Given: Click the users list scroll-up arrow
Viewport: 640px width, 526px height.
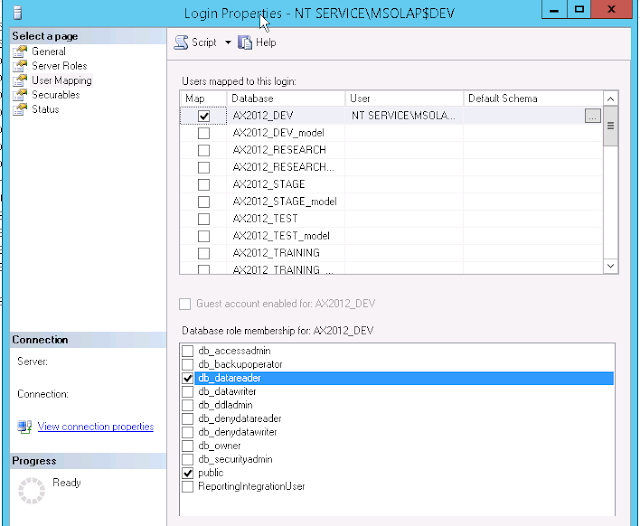Looking at the screenshot, I should (x=611, y=99).
